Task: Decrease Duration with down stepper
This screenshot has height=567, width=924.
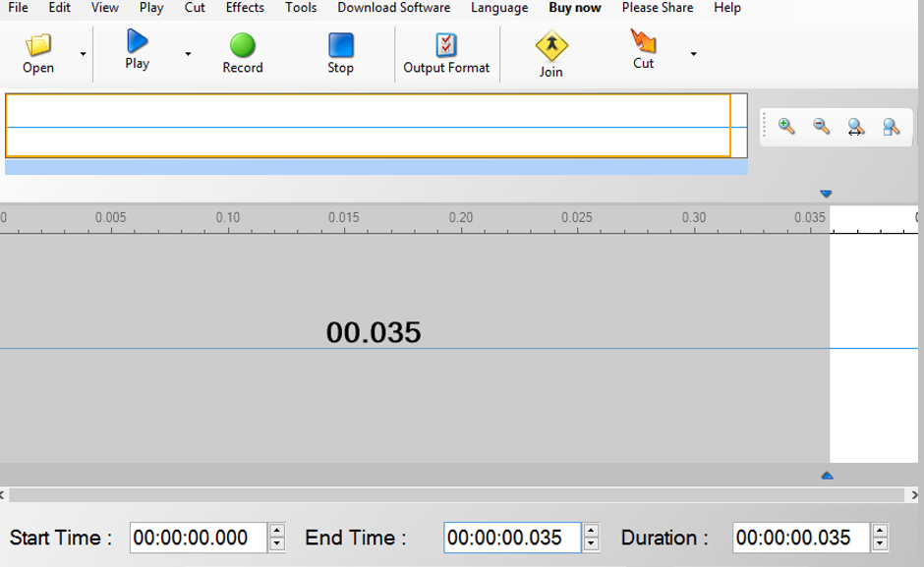Action: (880, 544)
